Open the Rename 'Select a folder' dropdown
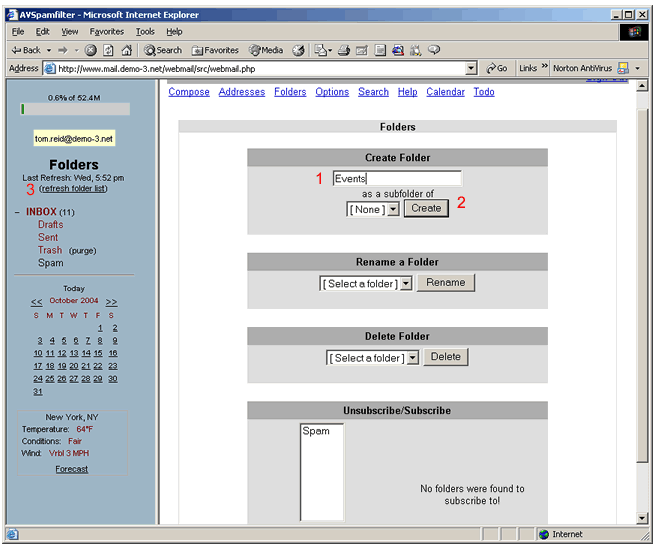 [366, 284]
